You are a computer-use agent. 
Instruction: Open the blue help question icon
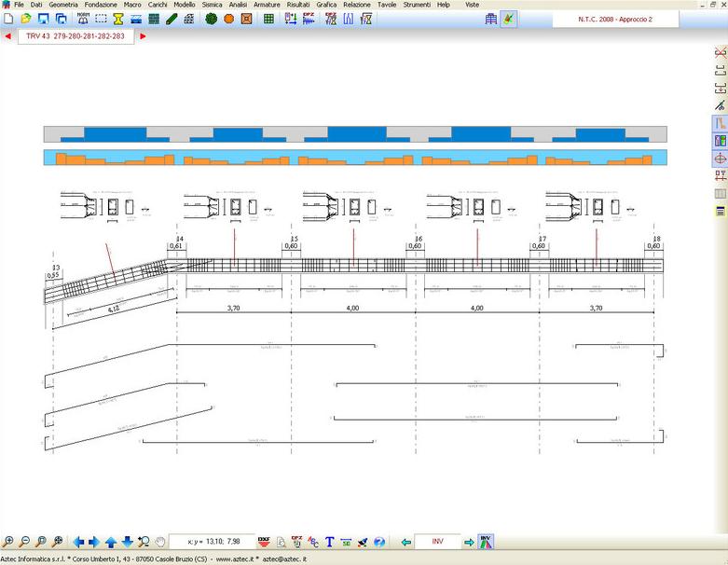[379, 541]
